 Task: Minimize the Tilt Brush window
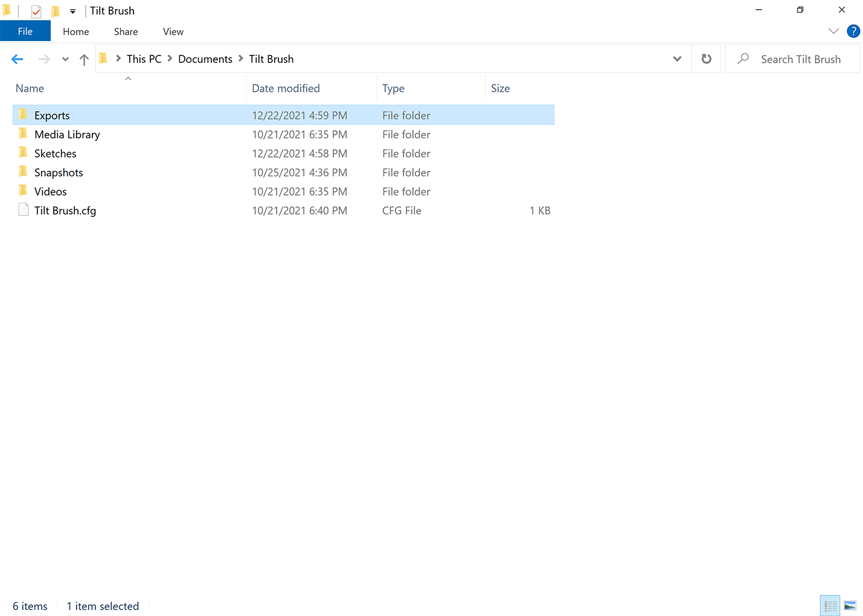(x=759, y=10)
